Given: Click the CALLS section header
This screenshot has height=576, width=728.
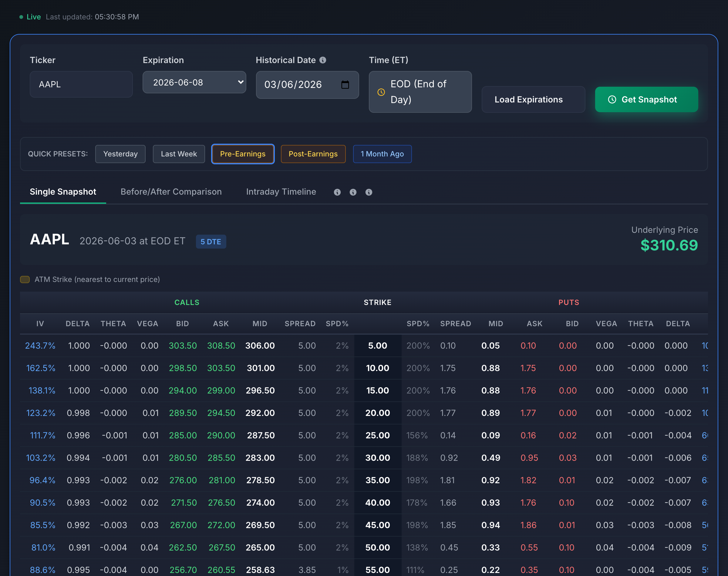Looking at the screenshot, I should [187, 303].
